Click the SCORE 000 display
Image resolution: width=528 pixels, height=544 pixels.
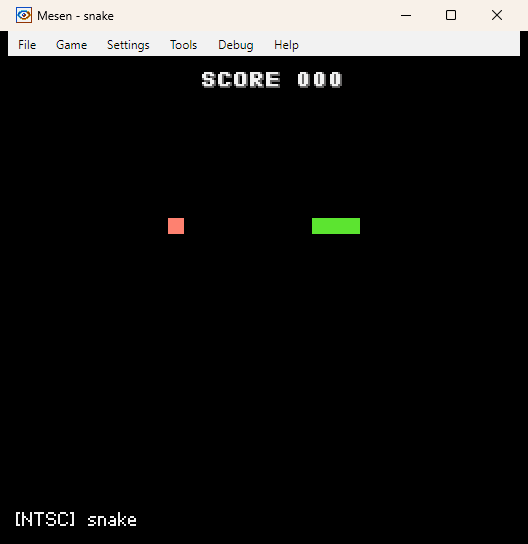272,79
